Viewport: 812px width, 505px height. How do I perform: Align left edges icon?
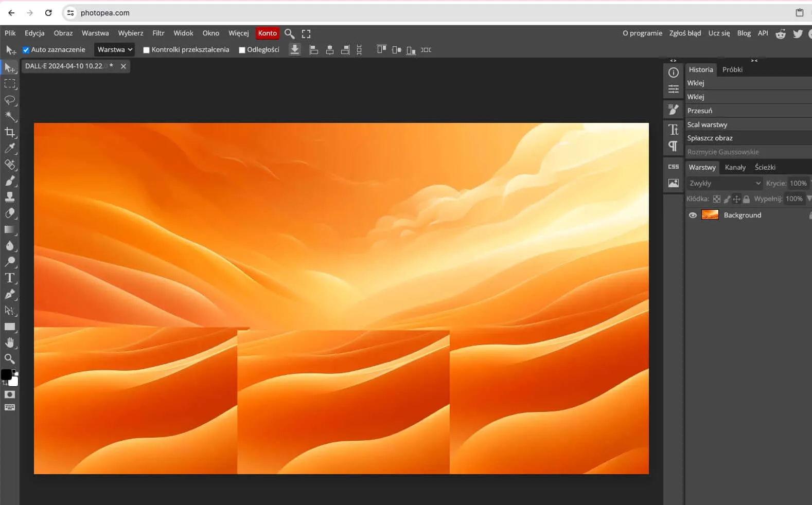(x=314, y=50)
